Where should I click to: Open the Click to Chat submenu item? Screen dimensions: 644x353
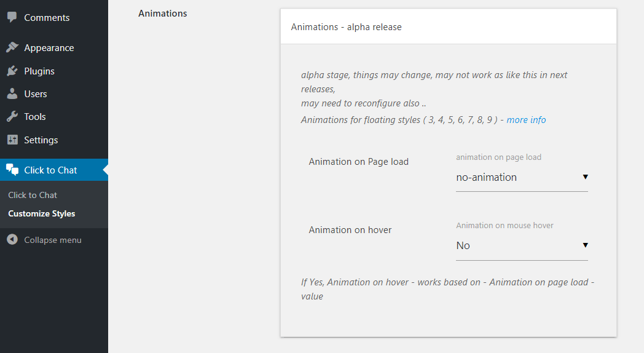tap(33, 195)
